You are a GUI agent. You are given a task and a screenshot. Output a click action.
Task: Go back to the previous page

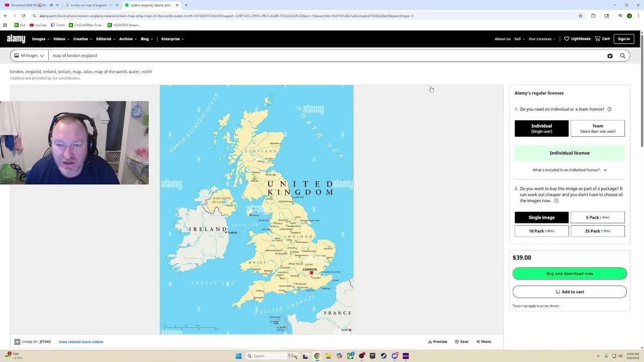(x=6, y=16)
